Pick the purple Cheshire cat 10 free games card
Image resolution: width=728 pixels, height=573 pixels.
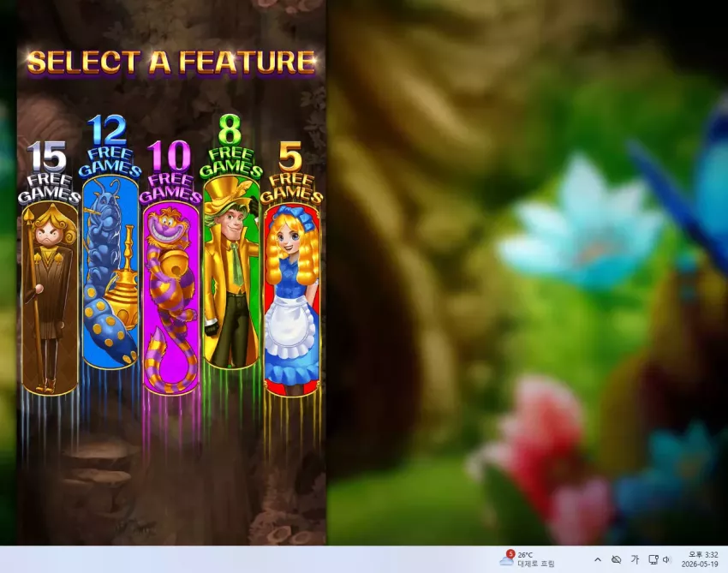170,298
